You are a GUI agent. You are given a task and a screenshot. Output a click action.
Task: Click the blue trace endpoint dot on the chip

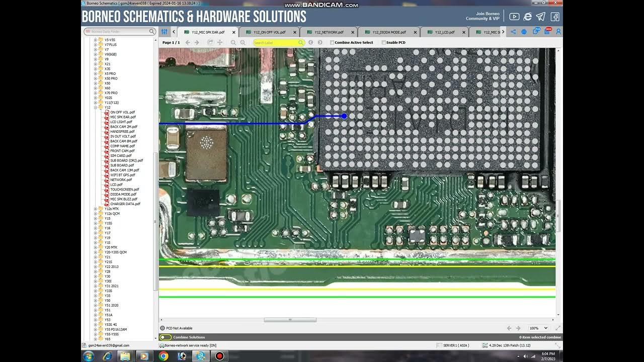click(x=344, y=116)
